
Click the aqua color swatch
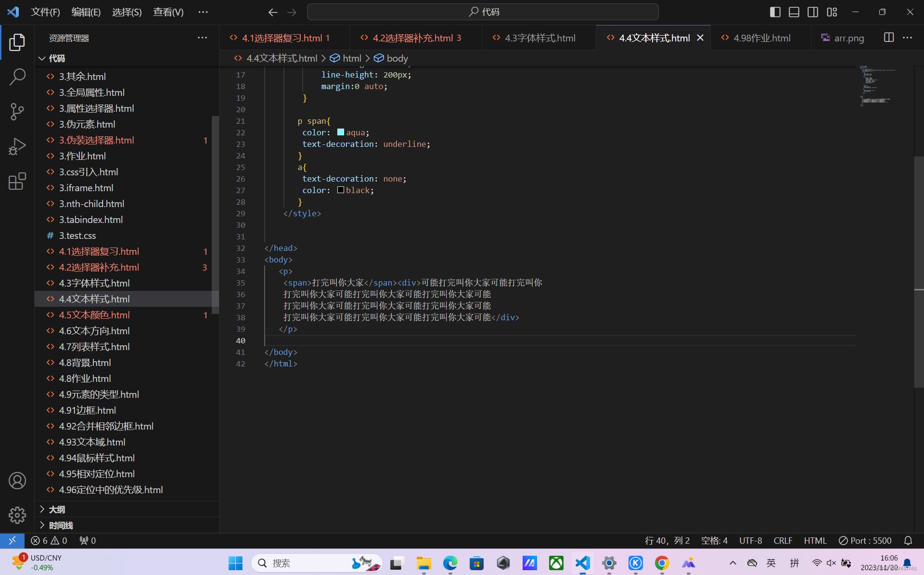pyautogui.click(x=340, y=132)
